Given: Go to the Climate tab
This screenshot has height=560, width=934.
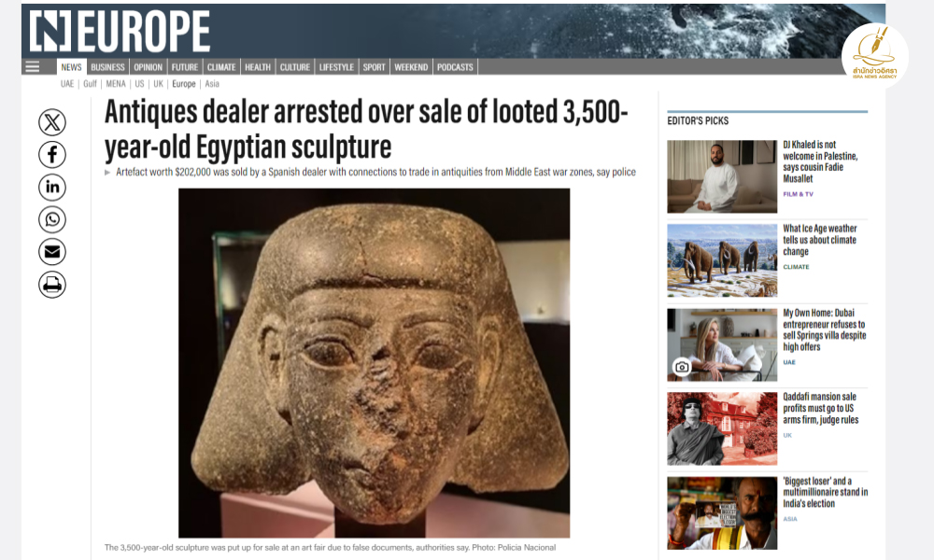Looking at the screenshot, I should pos(221,67).
